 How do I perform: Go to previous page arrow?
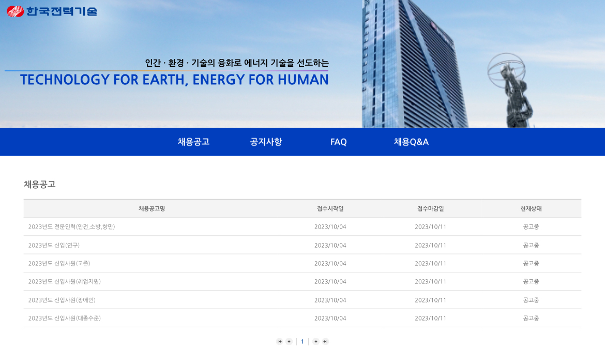point(289,341)
